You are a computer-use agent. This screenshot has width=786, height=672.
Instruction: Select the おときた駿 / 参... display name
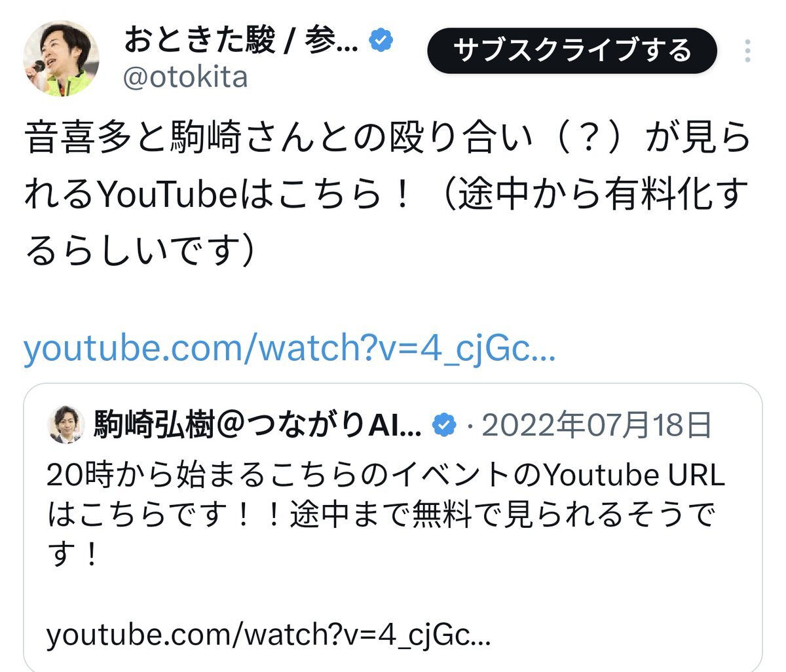tap(240, 41)
